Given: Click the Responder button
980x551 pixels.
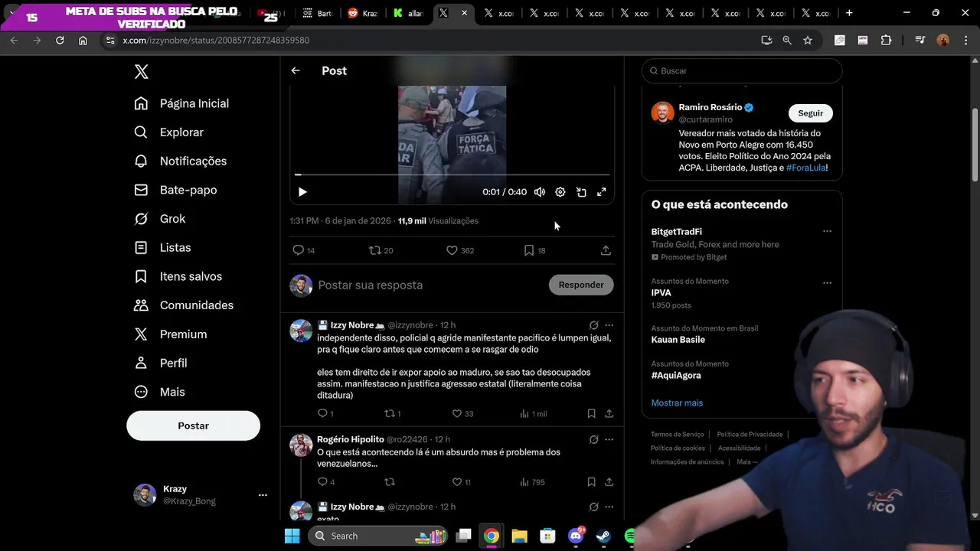Looking at the screenshot, I should [581, 285].
